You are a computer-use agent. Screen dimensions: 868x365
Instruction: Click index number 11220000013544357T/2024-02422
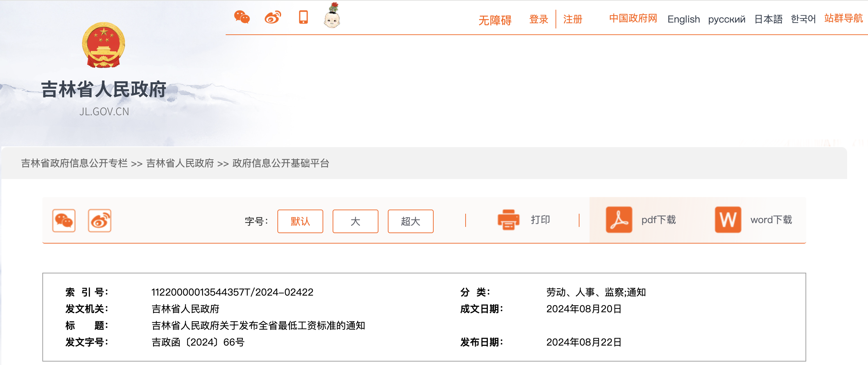(x=232, y=292)
